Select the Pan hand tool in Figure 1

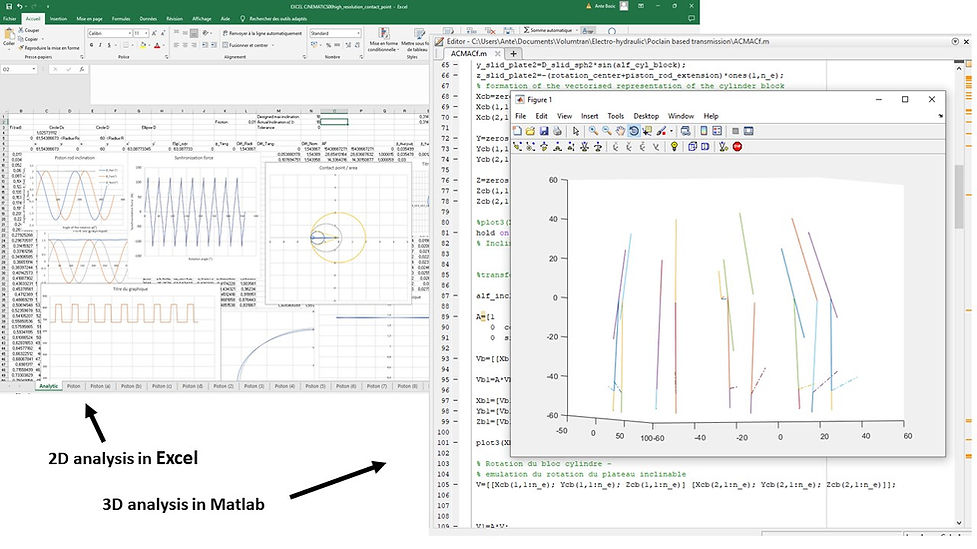621,131
